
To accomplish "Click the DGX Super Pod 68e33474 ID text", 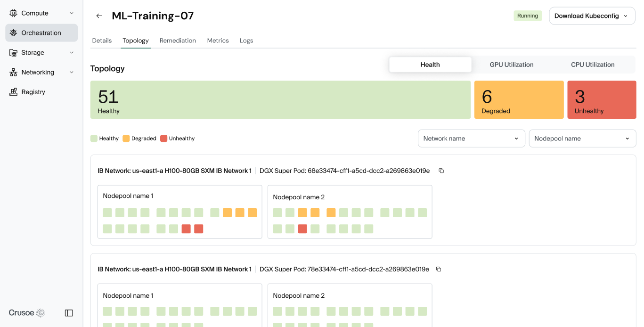I will click(345, 171).
